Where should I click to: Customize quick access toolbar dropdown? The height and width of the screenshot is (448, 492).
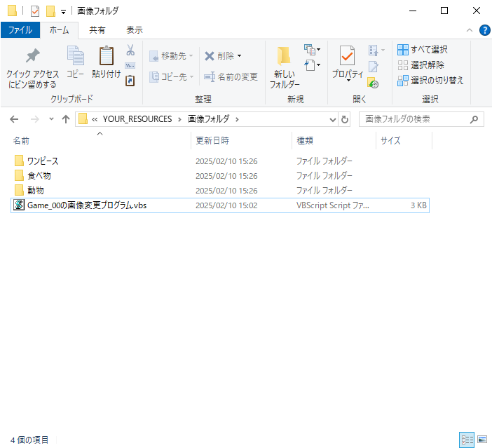click(63, 12)
